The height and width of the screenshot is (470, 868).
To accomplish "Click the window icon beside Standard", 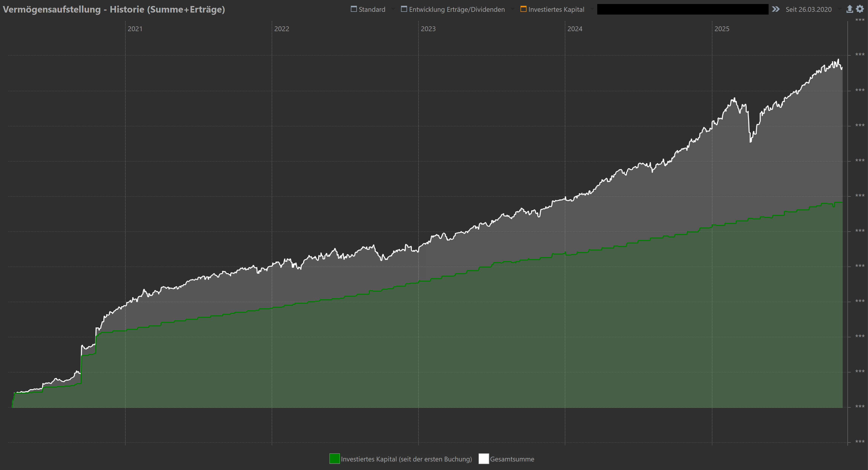I will click(354, 9).
